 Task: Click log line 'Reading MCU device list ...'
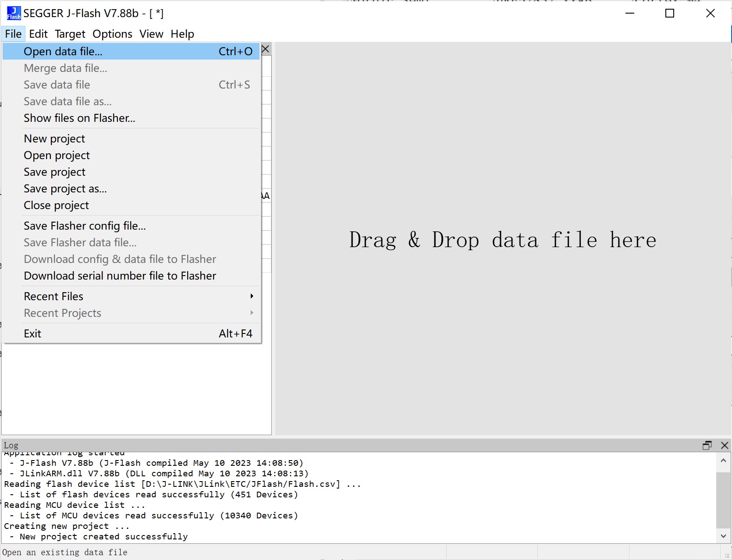pyautogui.click(x=75, y=505)
